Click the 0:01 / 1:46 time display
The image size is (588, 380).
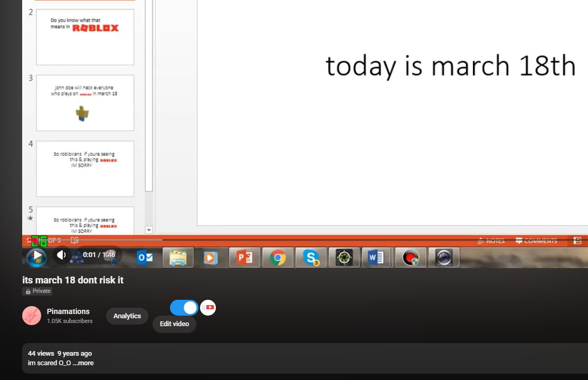99,255
